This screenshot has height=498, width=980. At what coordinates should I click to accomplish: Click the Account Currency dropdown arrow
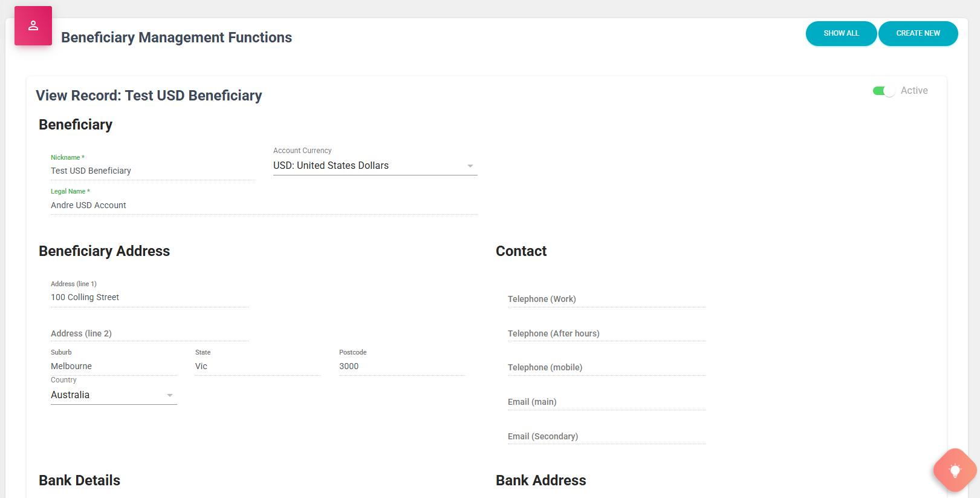click(470, 166)
